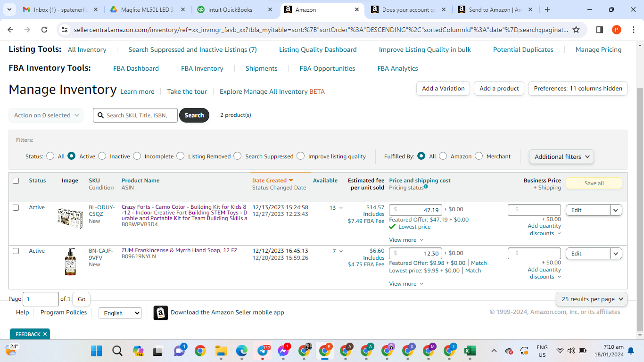Viewport: 644px width, 362px height.
Task: Open the Chrome profile avatar menu
Action: [x=616, y=30]
